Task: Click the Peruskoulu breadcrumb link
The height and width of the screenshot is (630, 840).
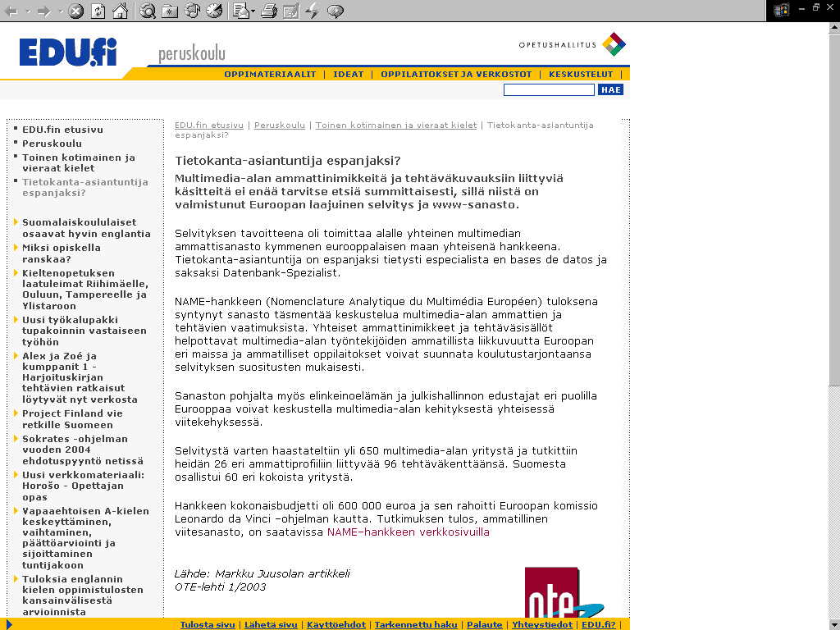Action: (279, 126)
